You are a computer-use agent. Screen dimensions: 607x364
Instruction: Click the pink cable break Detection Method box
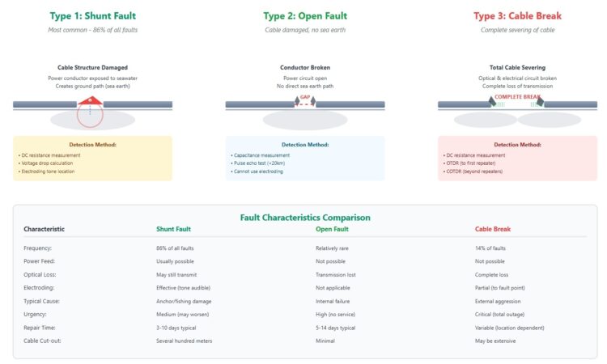pos(517,158)
